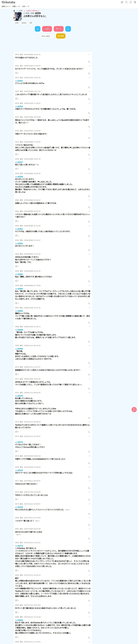This screenshot has width=138, height=644.
Task: Jump to last page double-right arrow
Action: (x=68, y=29)
